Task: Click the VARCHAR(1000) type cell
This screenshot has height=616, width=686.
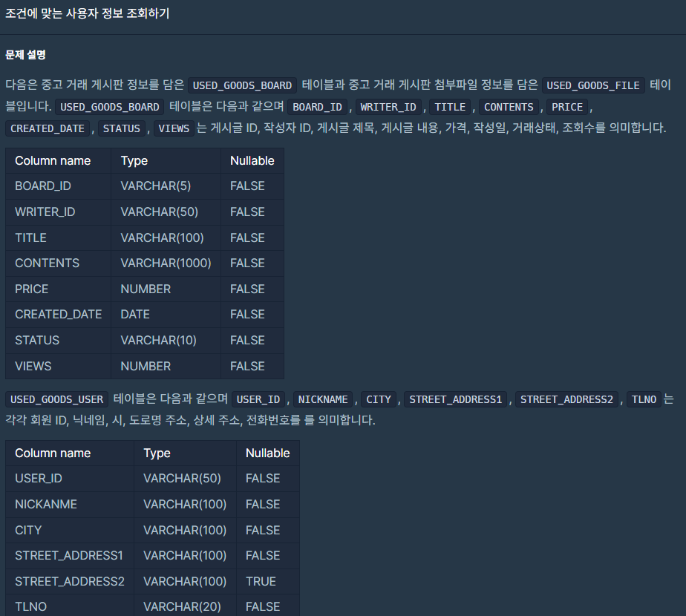Action: pyautogui.click(x=166, y=263)
